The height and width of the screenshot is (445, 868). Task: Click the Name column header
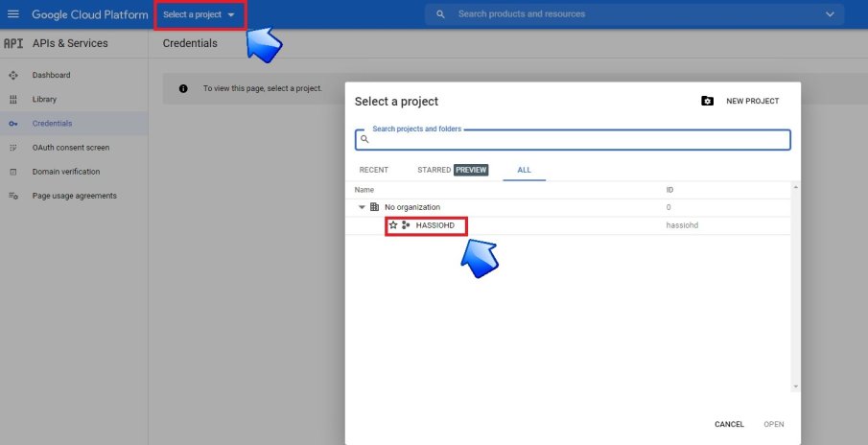[x=364, y=190]
